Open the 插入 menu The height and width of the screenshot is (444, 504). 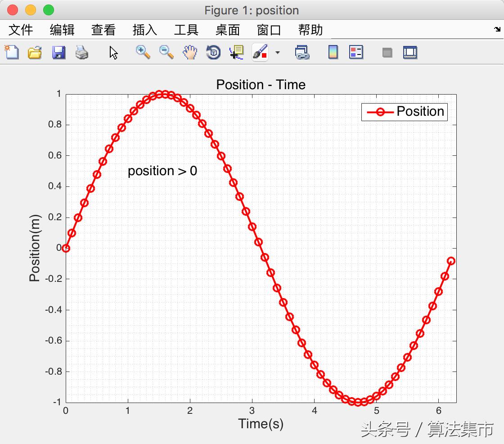145,30
